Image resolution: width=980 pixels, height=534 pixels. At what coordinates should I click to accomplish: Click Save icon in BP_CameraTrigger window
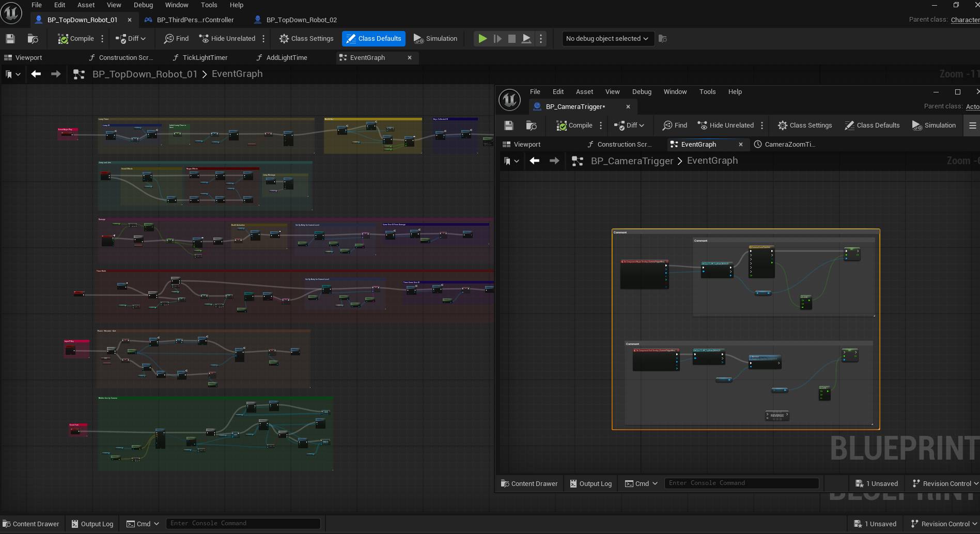[x=509, y=125]
